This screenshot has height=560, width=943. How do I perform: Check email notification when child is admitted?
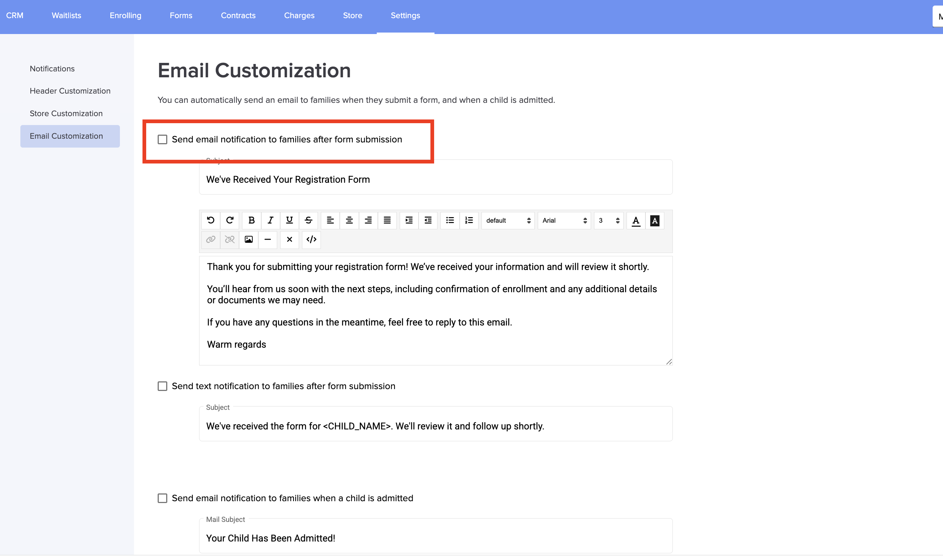pyautogui.click(x=162, y=499)
